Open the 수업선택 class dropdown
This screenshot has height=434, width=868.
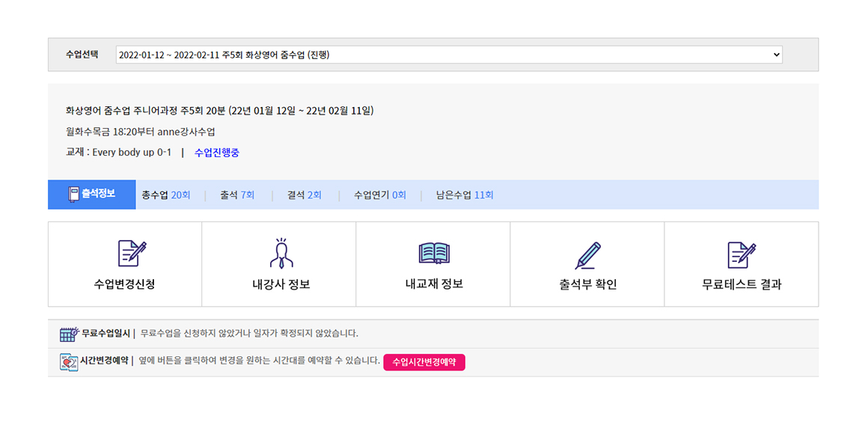[x=448, y=55]
